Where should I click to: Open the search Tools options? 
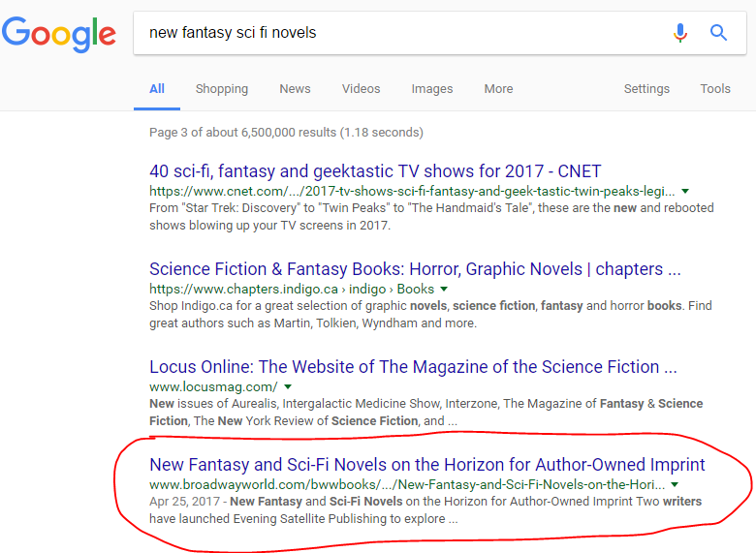tap(715, 89)
